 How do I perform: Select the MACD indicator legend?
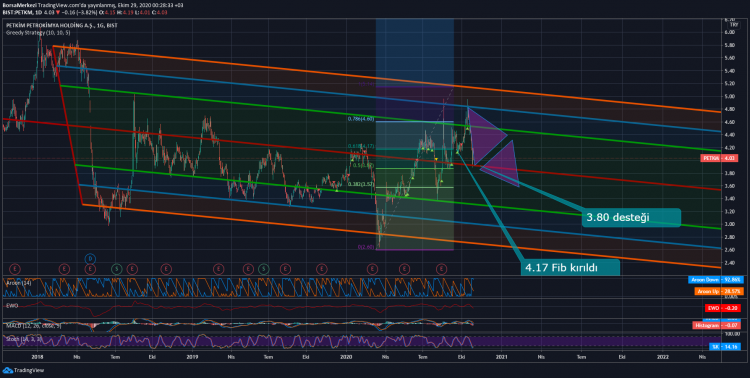point(34,325)
